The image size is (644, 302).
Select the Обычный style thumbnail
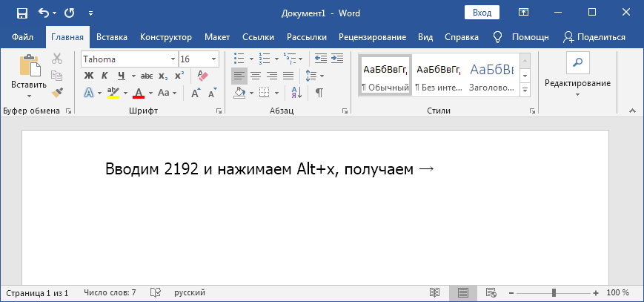pos(385,76)
